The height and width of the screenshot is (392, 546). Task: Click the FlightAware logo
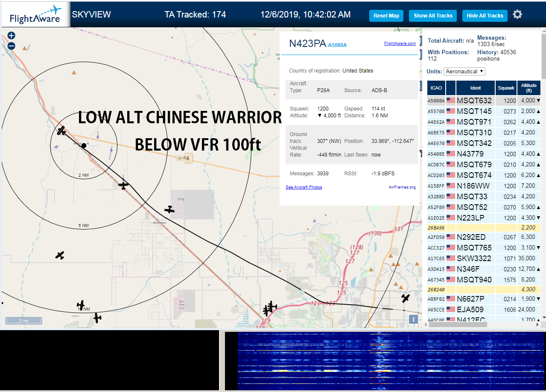point(35,15)
